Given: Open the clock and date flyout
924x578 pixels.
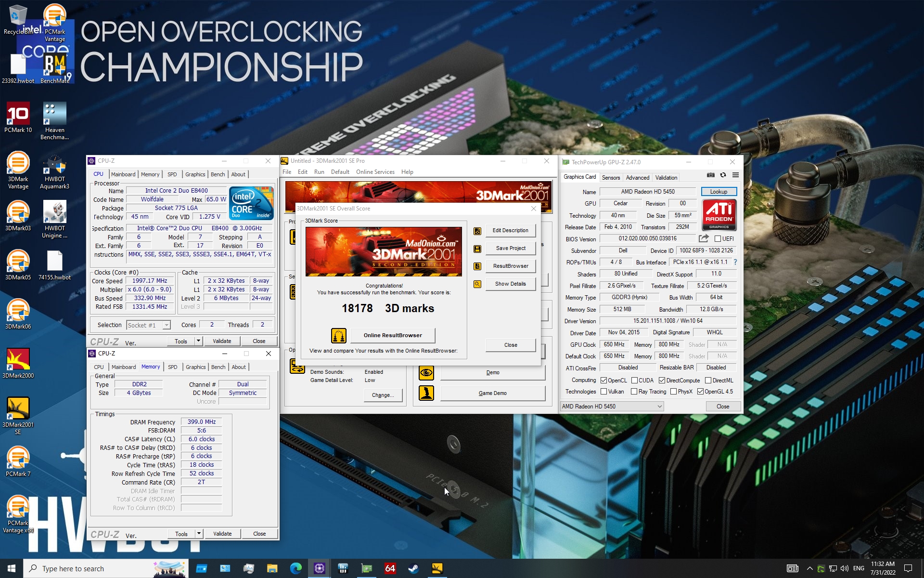Looking at the screenshot, I should click(883, 568).
